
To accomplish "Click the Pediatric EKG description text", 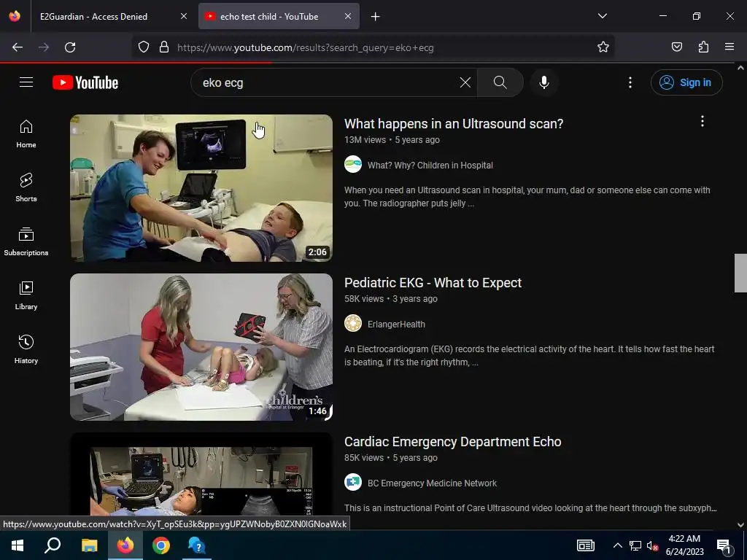I will pyautogui.click(x=530, y=356).
